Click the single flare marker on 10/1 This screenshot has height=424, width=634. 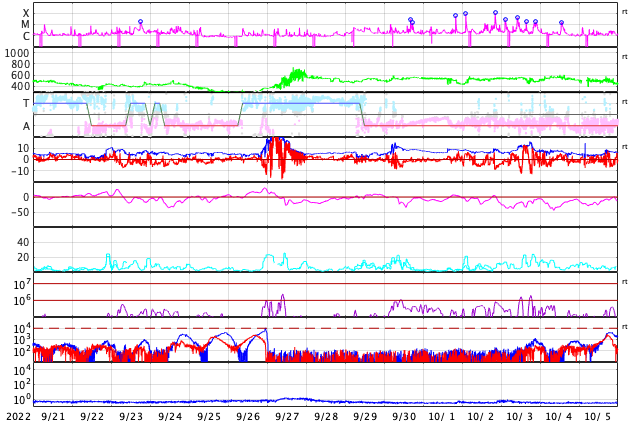pos(456,15)
